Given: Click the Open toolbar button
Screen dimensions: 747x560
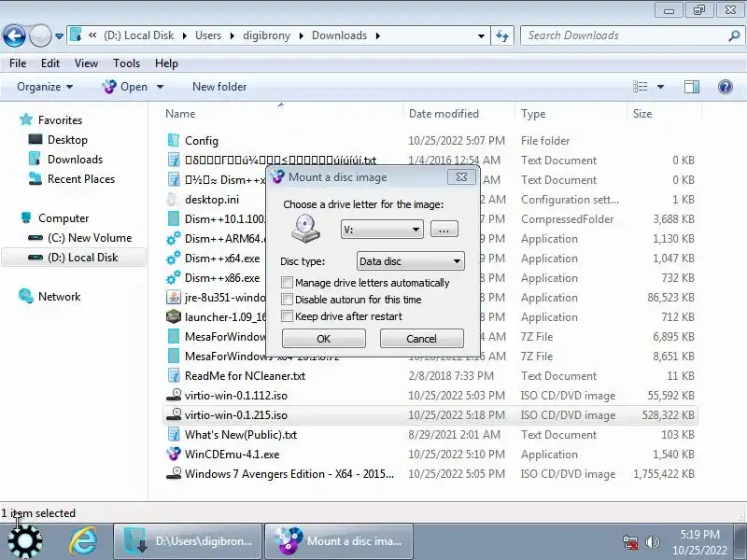Looking at the screenshot, I should tap(125, 87).
